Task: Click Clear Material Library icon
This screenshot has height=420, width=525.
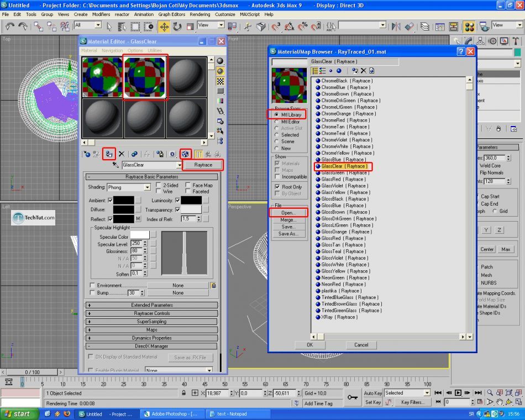Action: 372,71
